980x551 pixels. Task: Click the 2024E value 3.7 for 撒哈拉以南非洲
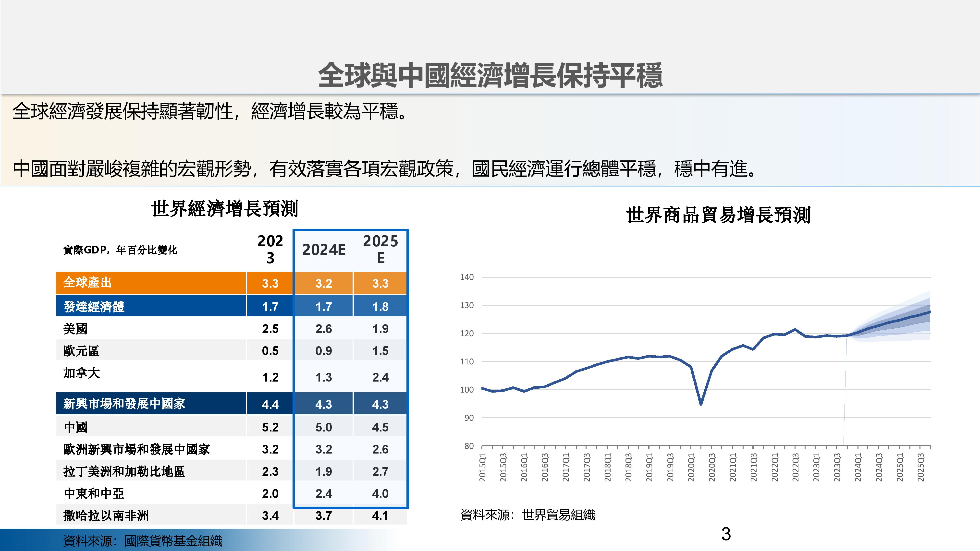pos(324,516)
